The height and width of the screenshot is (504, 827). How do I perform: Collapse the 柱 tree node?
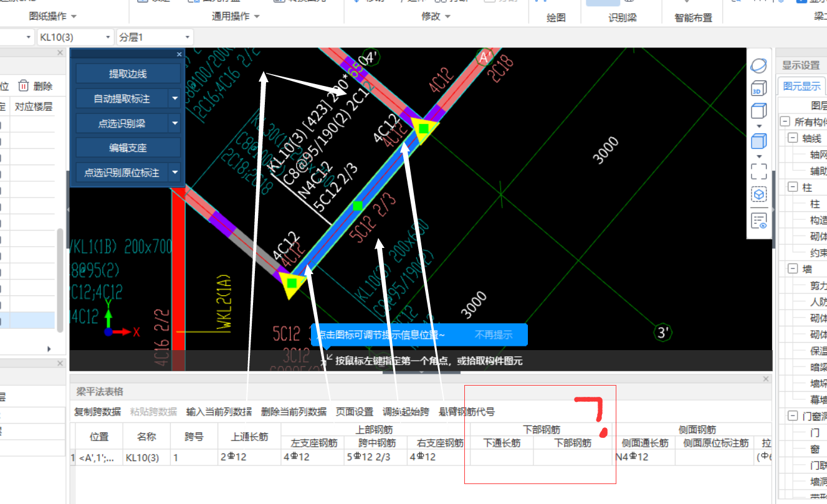click(x=792, y=187)
